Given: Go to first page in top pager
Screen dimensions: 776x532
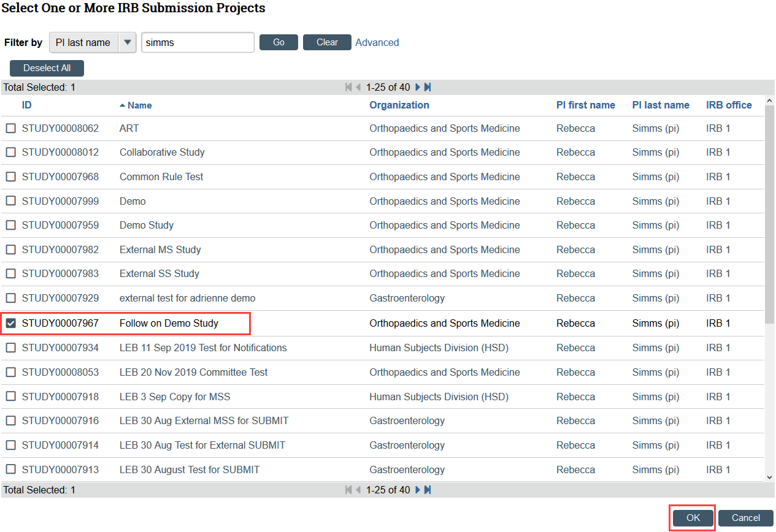Looking at the screenshot, I should point(348,87).
